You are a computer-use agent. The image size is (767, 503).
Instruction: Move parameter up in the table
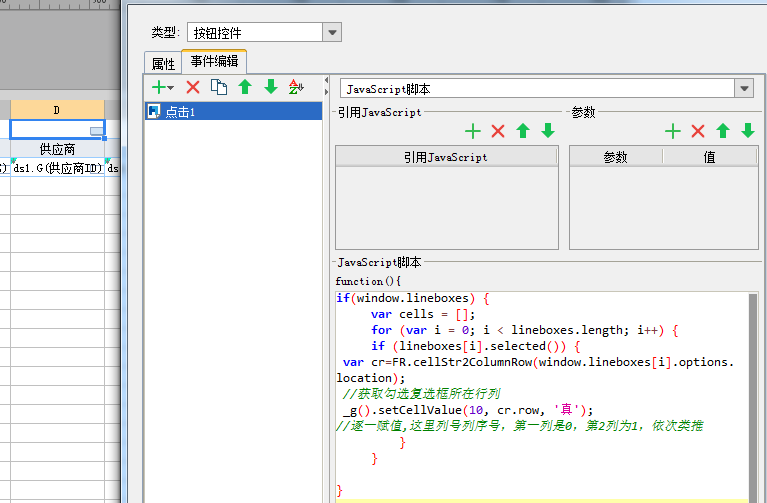click(x=723, y=131)
